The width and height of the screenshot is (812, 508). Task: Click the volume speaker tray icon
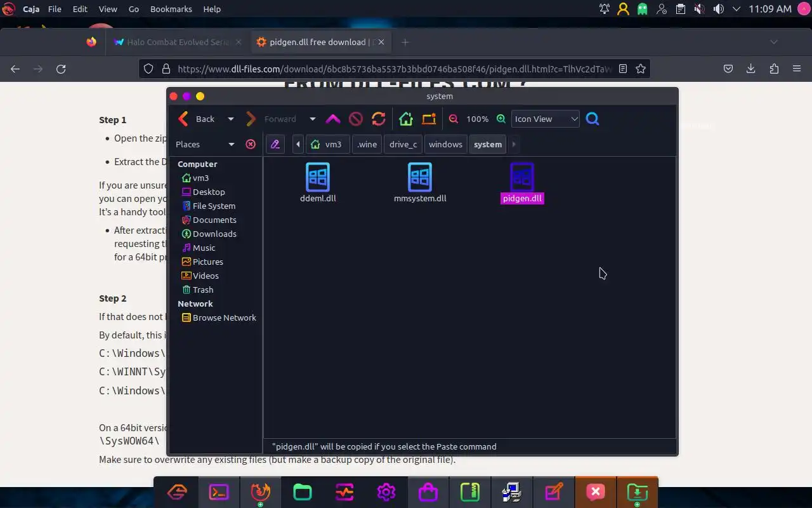(x=718, y=9)
